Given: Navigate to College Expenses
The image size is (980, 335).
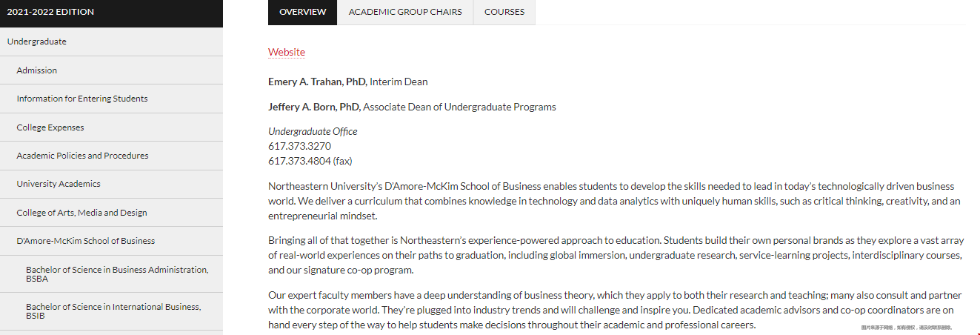Looking at the screenshot, I should click(x=111, y=127).
